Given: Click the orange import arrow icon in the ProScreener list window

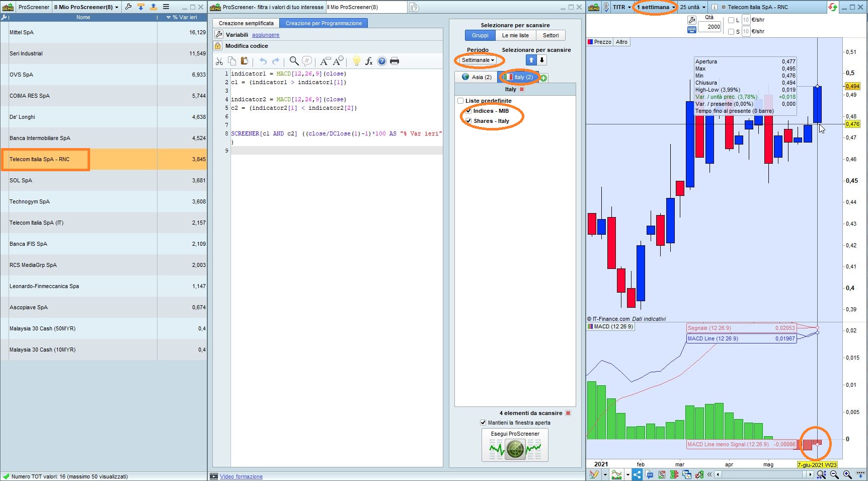Looking at the screenshot, I should pyautogui.click(x=141, y=7).
